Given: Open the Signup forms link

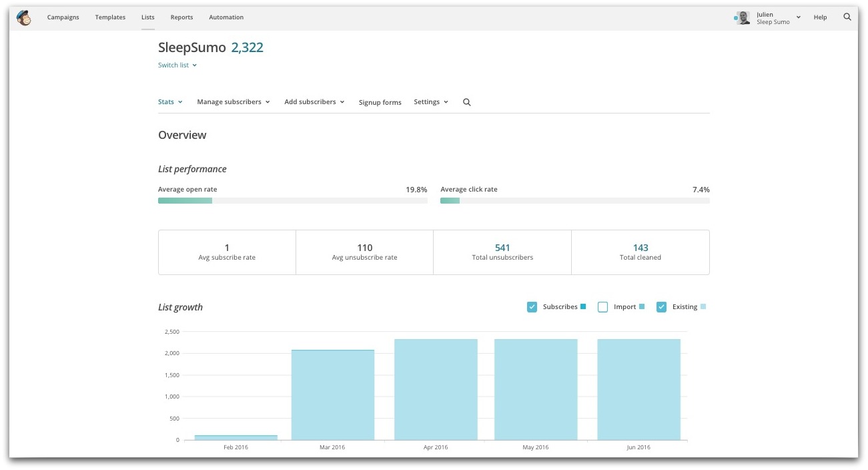Looking at the screenshot, I should click(x=380, y=103).
